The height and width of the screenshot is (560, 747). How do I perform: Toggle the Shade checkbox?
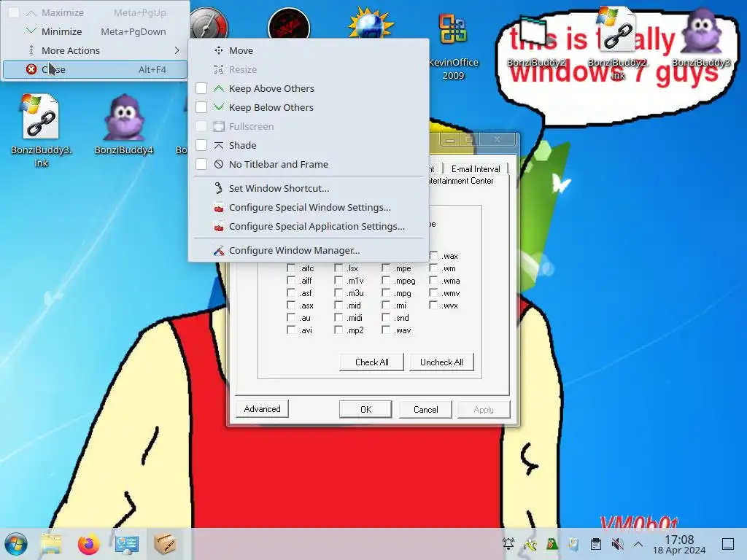coord(201,145)
